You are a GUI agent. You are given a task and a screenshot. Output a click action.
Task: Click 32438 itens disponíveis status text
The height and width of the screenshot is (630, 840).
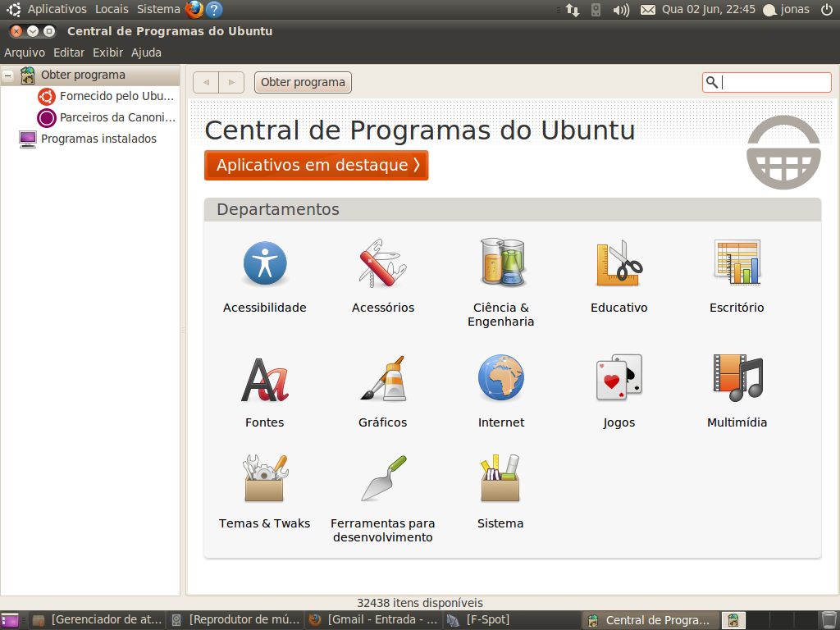[420, 603]
